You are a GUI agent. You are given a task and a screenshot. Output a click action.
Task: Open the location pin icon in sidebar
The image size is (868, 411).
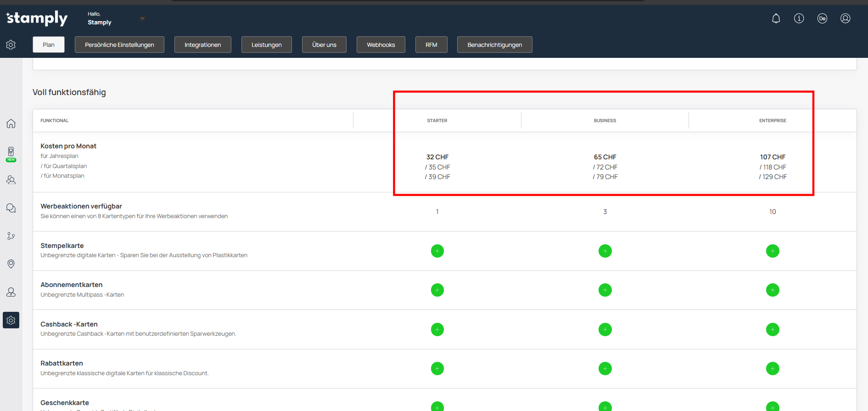click(x=11, y=264)
